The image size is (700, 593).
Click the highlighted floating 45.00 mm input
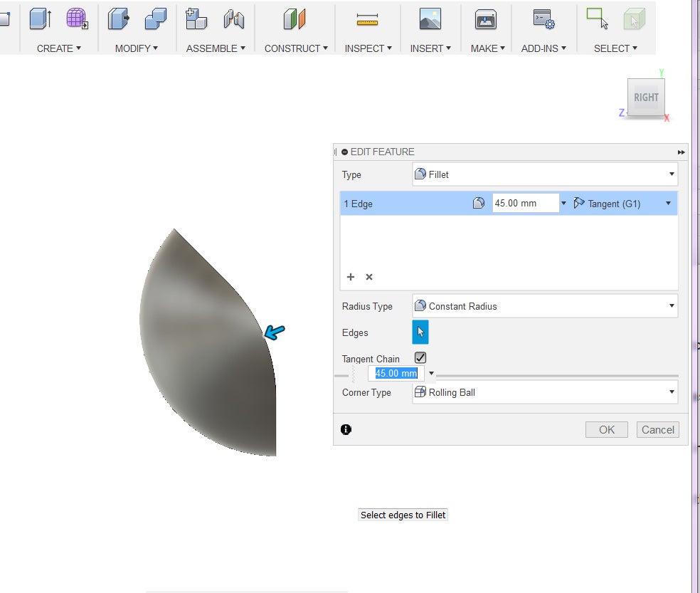pos(396,373)
